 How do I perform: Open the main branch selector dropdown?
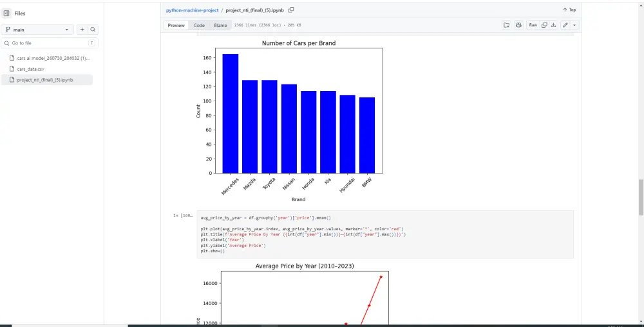[x=37, y=30]
